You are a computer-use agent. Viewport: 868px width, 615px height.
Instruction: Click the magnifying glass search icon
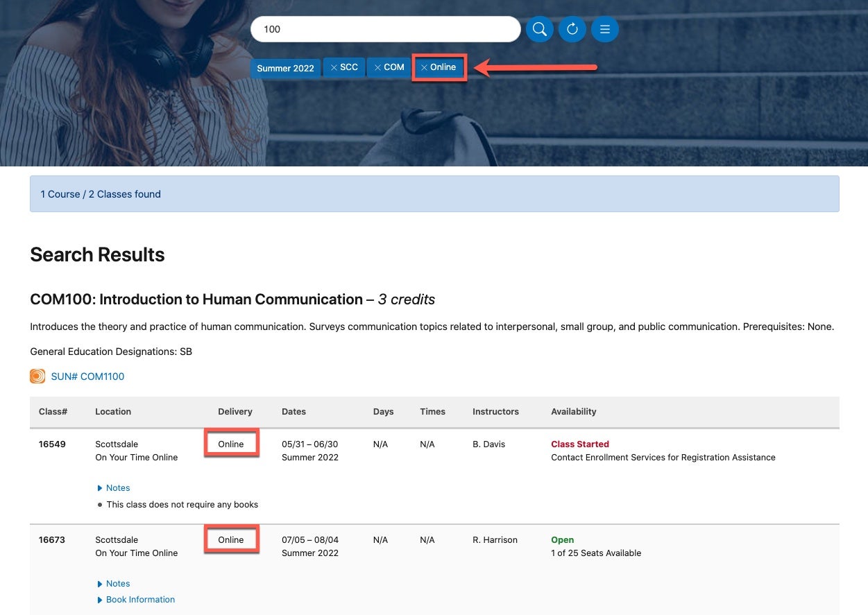point(540,29)
